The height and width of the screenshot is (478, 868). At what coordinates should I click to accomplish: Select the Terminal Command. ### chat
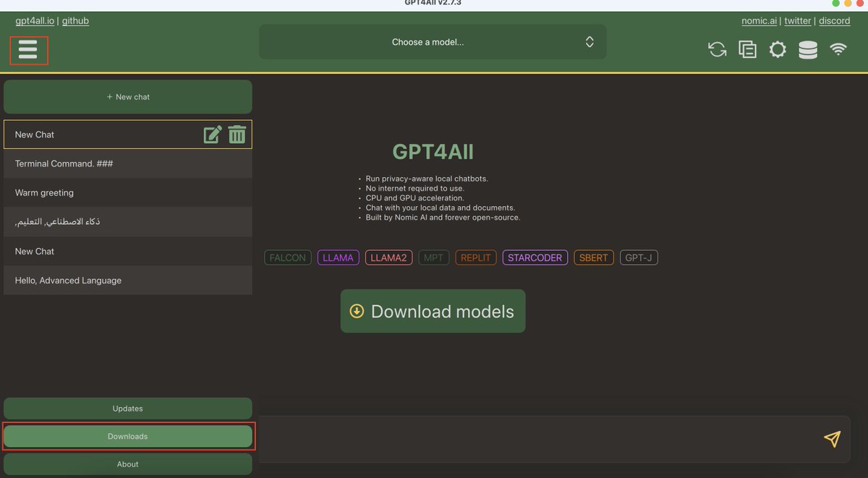click(128, 163)
